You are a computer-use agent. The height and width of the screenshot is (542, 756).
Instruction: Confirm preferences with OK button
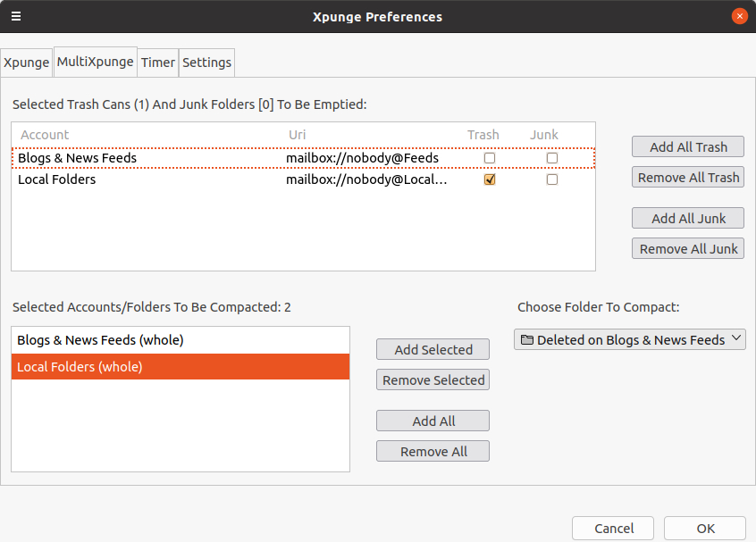click(x=705, y=528)
